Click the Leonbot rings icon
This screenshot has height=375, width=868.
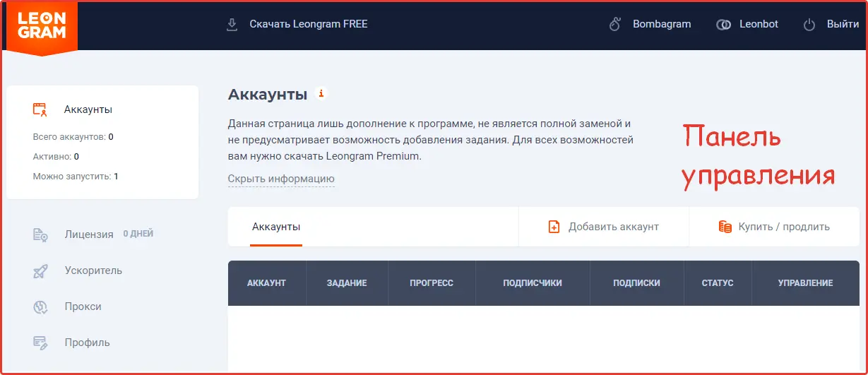724,25
